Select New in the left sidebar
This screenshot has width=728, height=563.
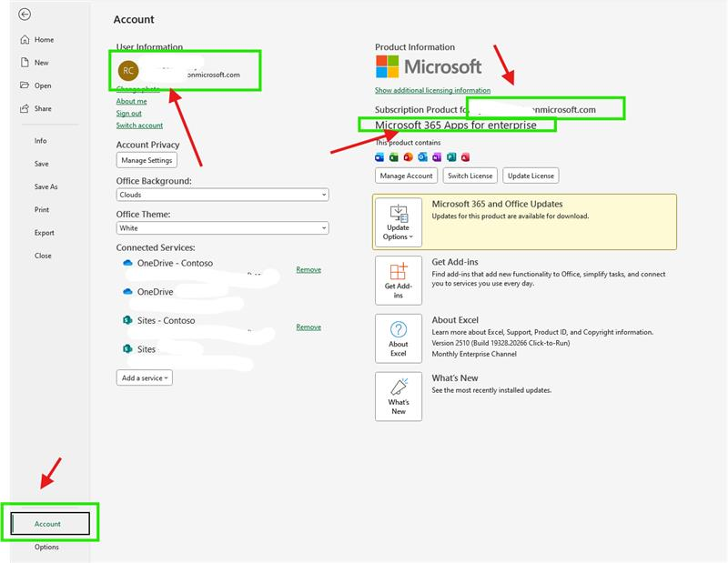pos(35,63)
